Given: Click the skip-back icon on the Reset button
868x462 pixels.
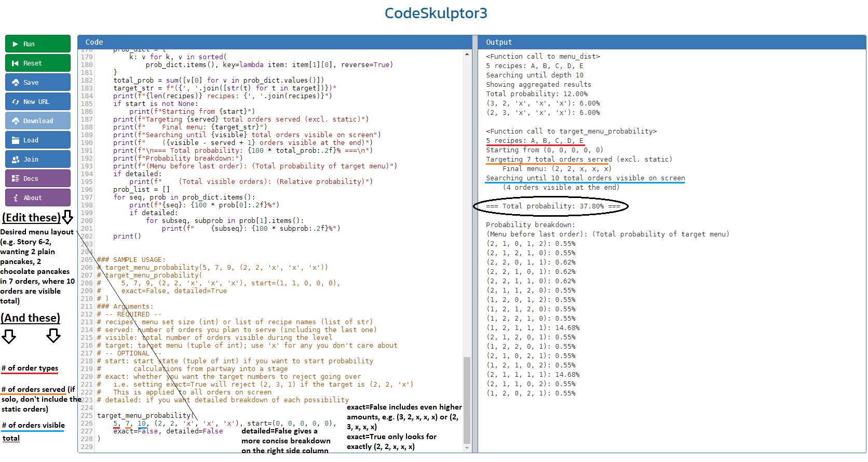Looking at the screenshot, I should tap(16, 63).
